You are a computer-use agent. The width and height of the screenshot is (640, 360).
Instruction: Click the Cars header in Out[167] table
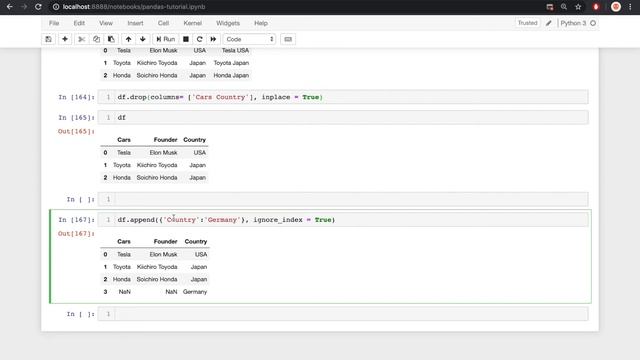[124, 242]
